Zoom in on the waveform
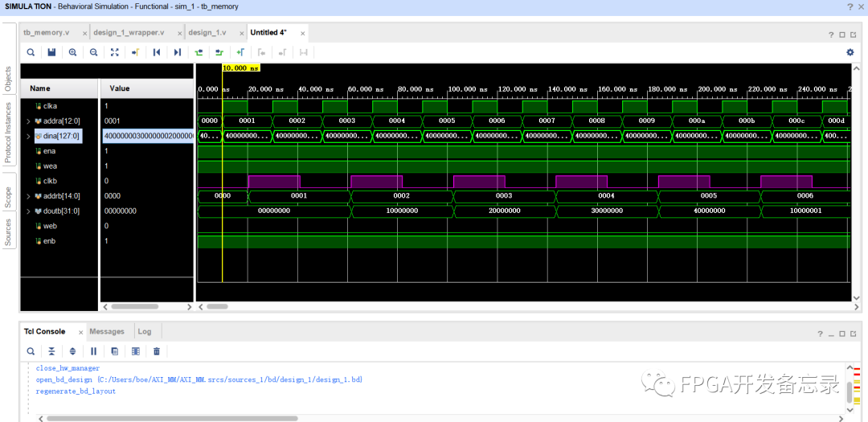Viewport: 868px width, 422px height. coord(72,52)
